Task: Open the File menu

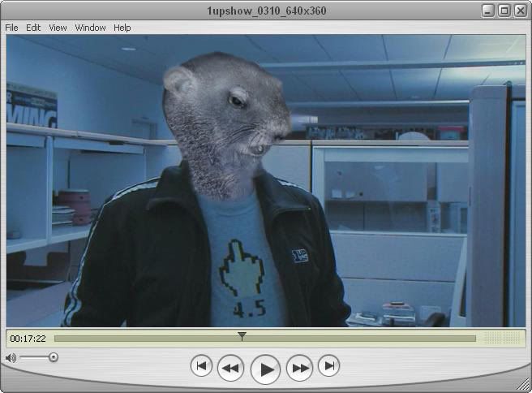Action: 11,28
